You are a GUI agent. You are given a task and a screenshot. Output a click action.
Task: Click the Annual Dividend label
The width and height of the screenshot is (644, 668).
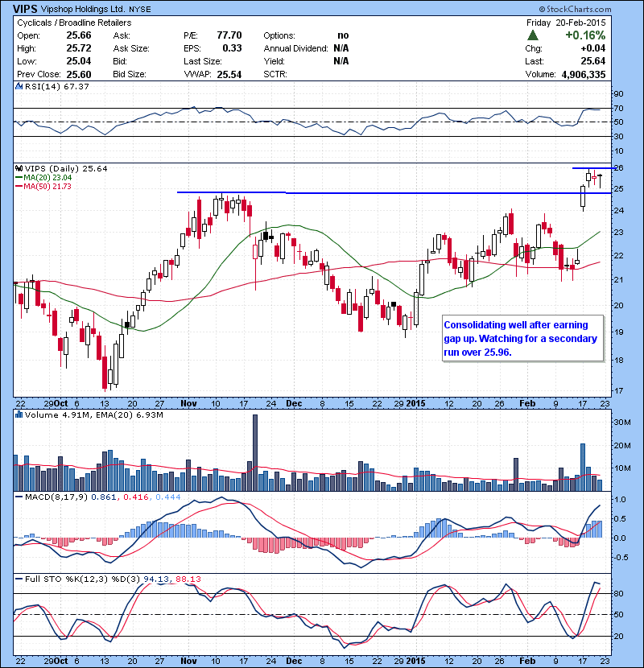click(x=295, y=48)
